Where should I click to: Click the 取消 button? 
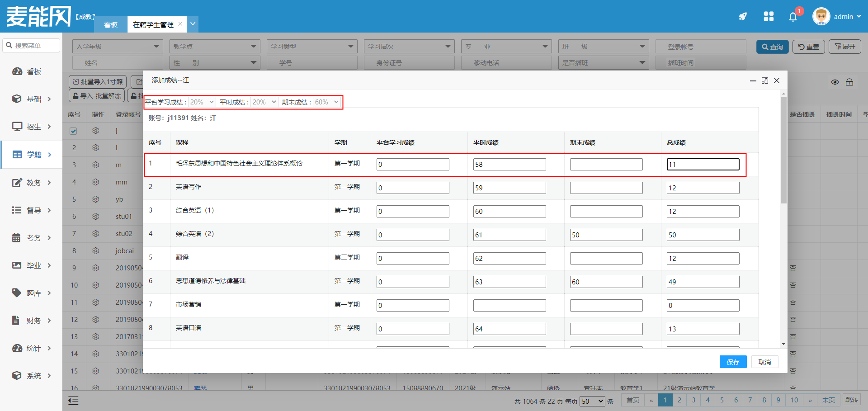click(764, 362)
